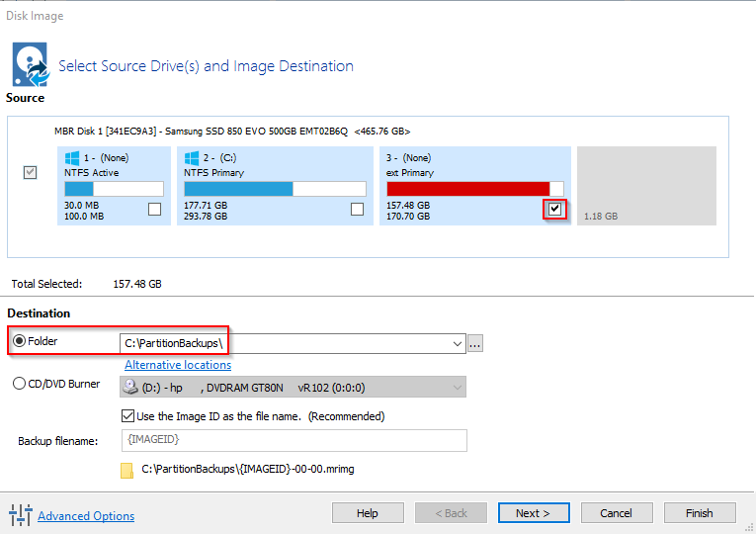
Task: Select the CD/DVD Burner radio option
Action: [20, 384]
